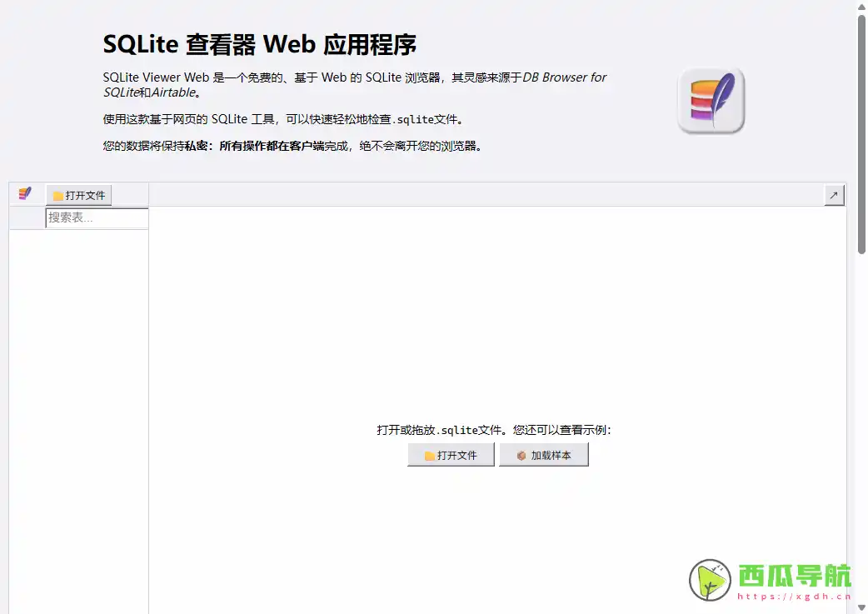
Task: Click the center 打开文件 button
Action: [x=451, y=455]
